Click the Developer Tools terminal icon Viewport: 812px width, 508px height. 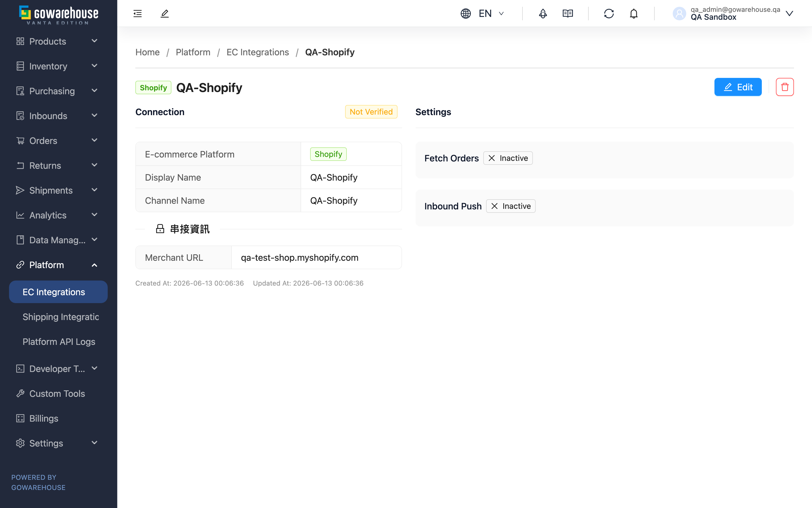(20, 369)
